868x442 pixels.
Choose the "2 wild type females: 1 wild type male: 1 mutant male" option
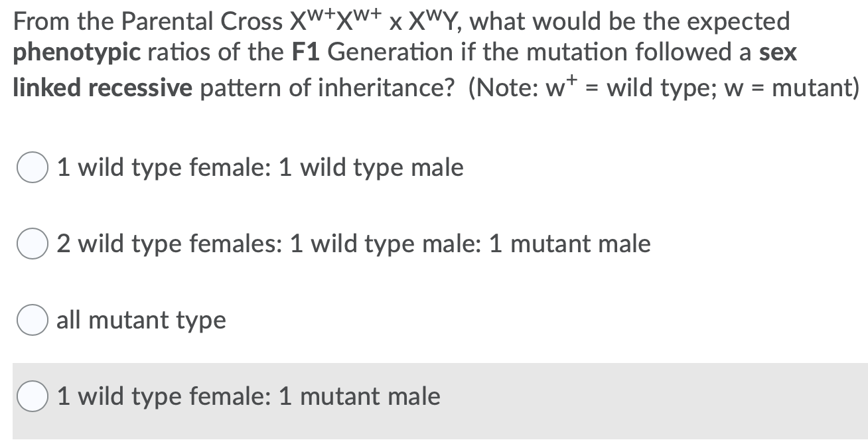pos(31,244)
